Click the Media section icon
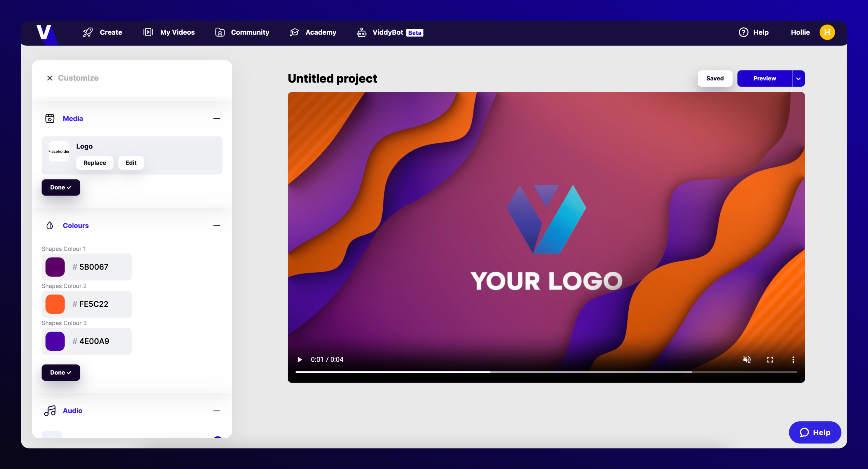868x469 pixels. (49, 118)
